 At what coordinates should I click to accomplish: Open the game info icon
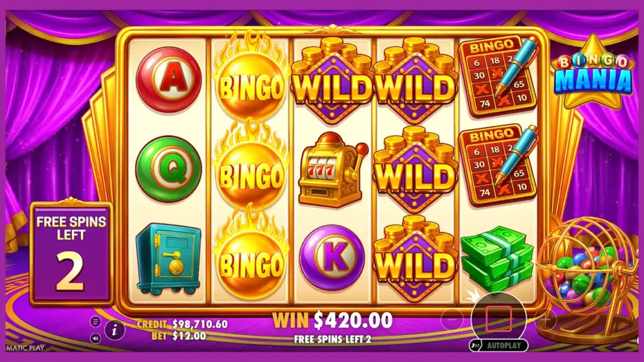point(115,330)
